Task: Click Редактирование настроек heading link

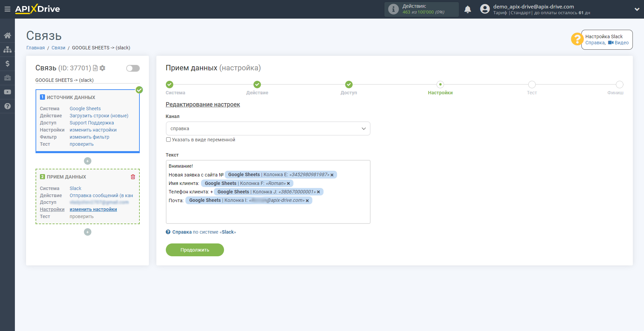Action: pyautogui.click(x=203, y=104)
